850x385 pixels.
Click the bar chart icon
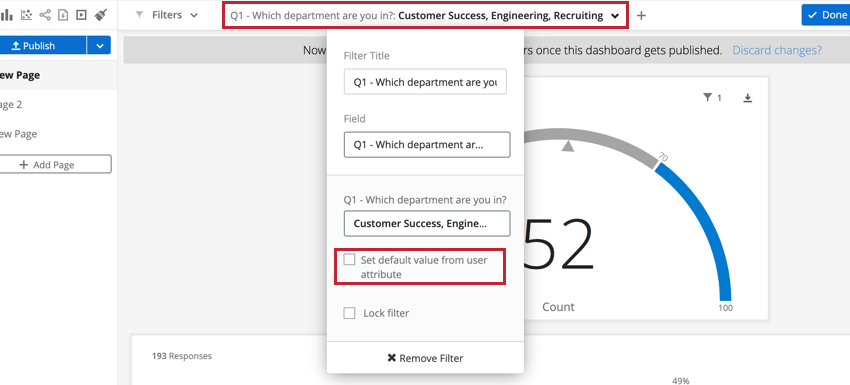coord(7,15)
